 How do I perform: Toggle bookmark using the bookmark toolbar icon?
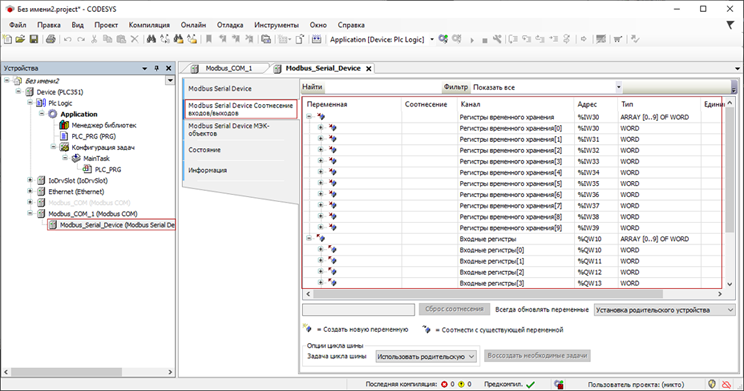click(x=208, y=39)
